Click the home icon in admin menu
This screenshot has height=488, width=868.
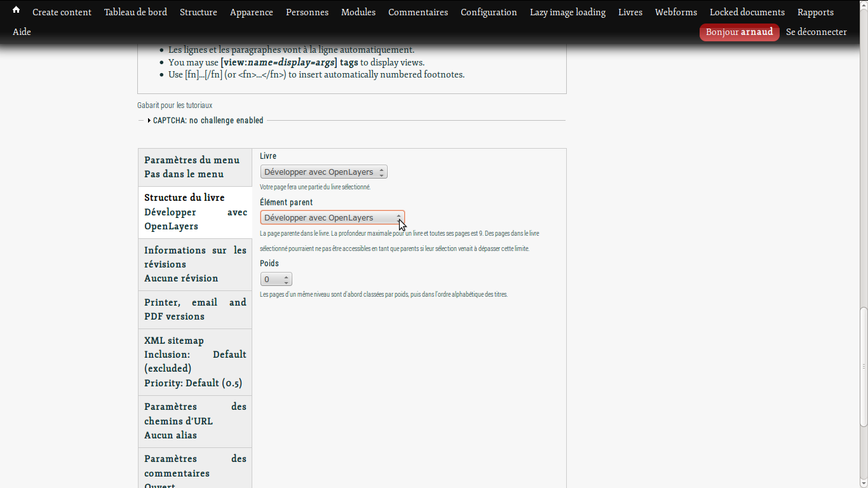[x=16, y=10]
